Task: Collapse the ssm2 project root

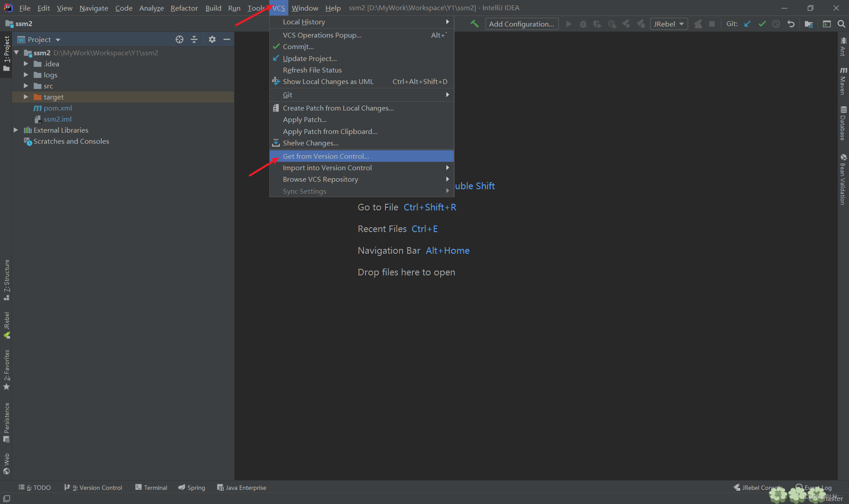Action: (16, 53)
